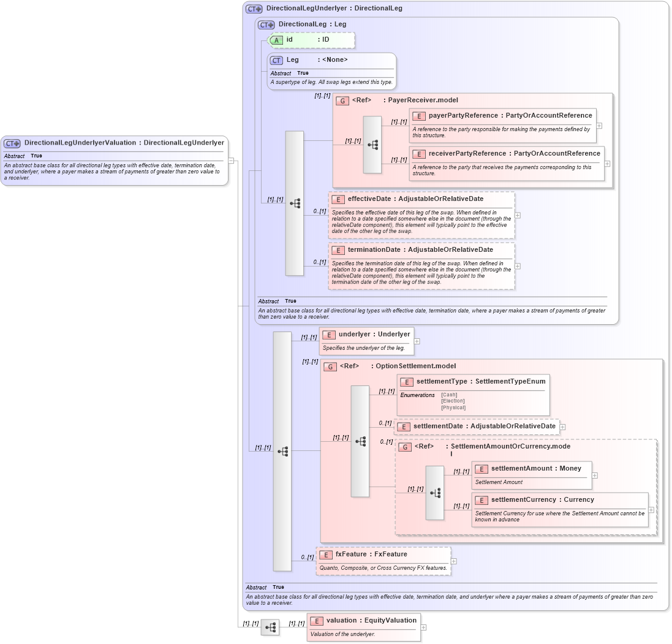Click the sequence indicator inside PayerReceiver.model
This screenshot has width=672, height=644.
[x=372, y=145]
